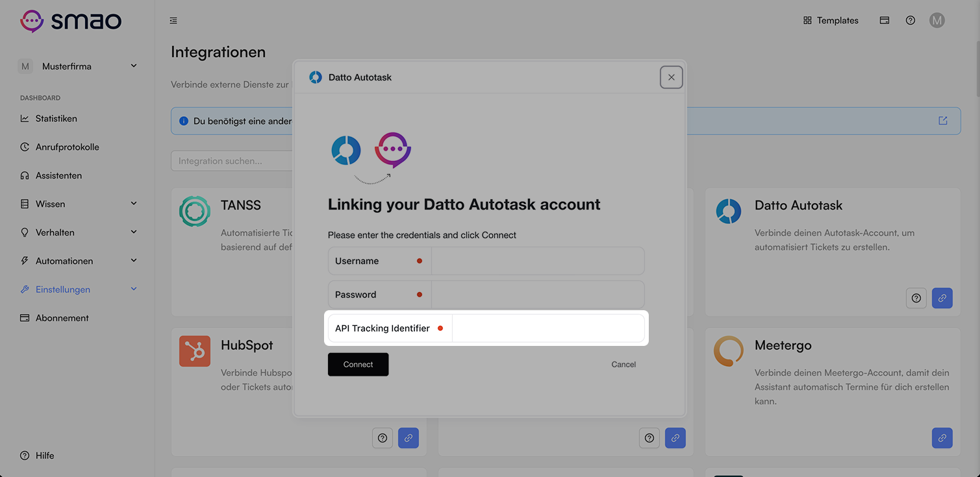Click the Meetergo logo icon

coord(729,351)
